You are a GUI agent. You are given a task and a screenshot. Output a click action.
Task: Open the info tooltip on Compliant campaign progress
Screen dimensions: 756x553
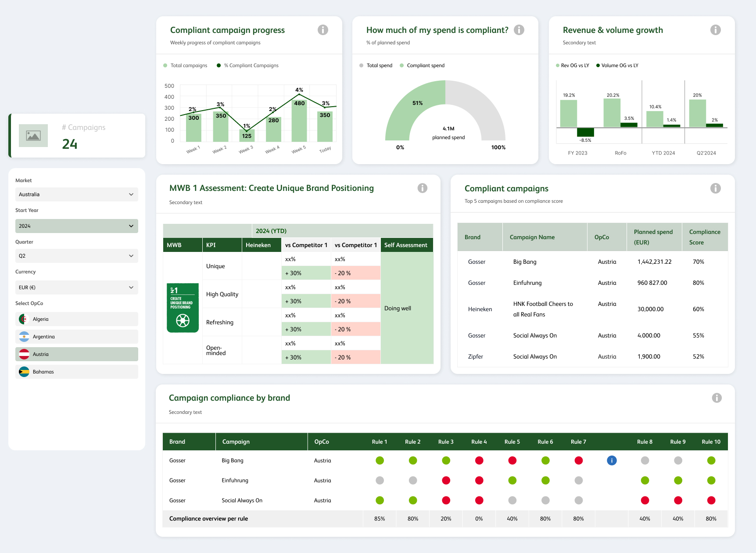323,29
